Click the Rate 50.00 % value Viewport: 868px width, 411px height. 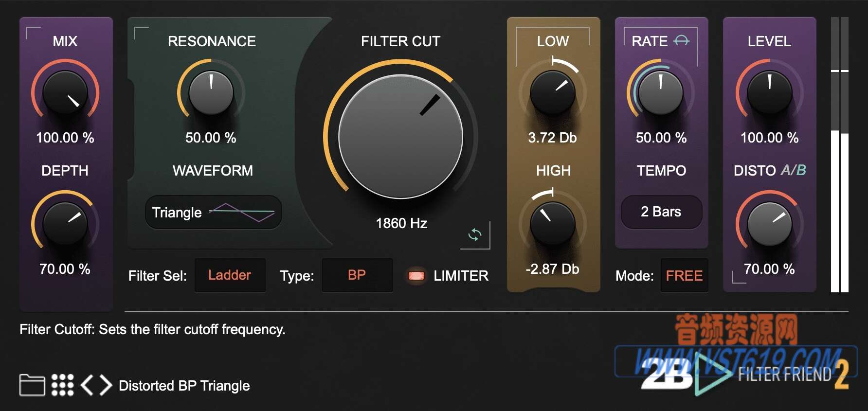(661, 138)
